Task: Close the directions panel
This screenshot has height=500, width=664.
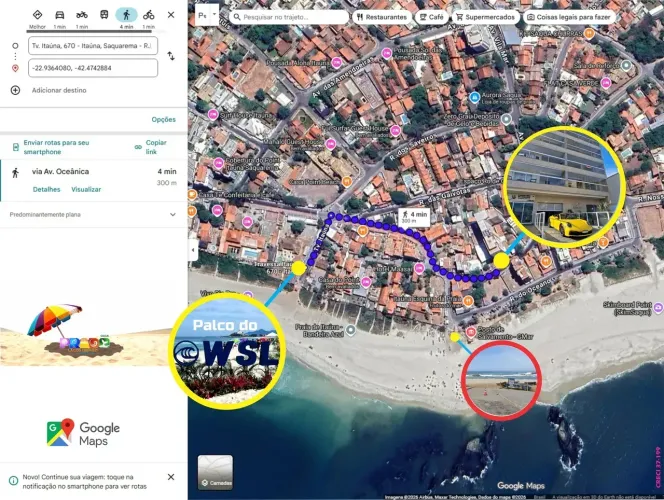Action: coord(171,15)
